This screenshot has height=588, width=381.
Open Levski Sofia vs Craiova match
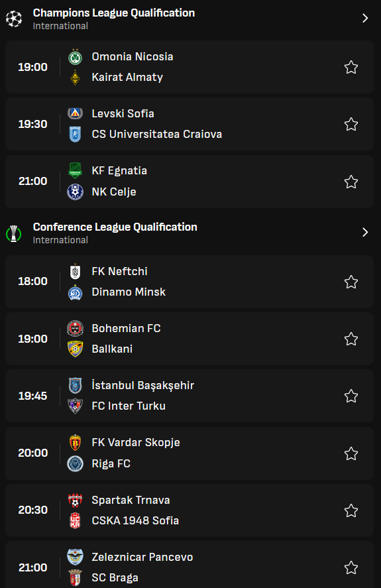tap(190, 124)
